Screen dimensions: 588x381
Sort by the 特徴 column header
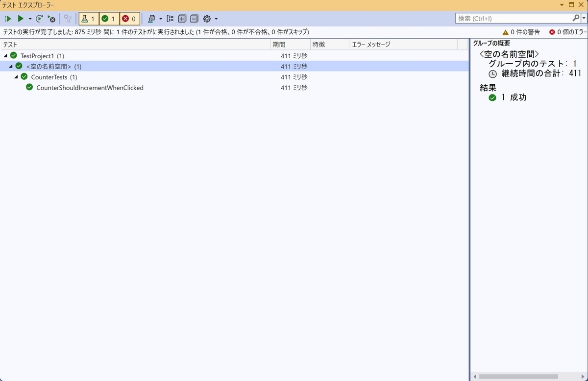point(329,45)
